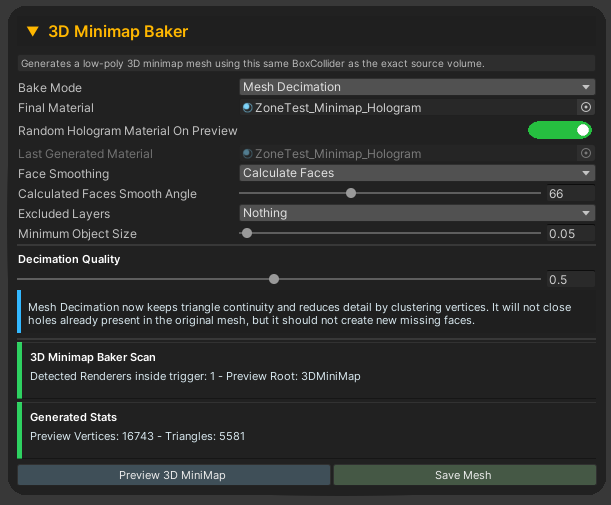Click the Decimation Quality slider handle

click(x=274, y=279)
